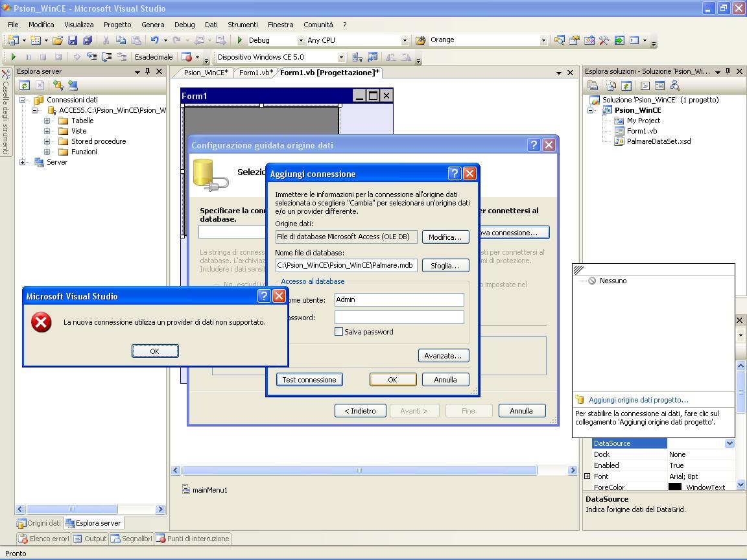Open the Toolbox hammer-and-wrench icon

point(604,40)
